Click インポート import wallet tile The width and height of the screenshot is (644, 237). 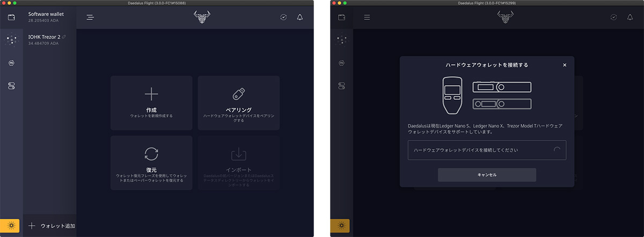(x=239, y=162)
